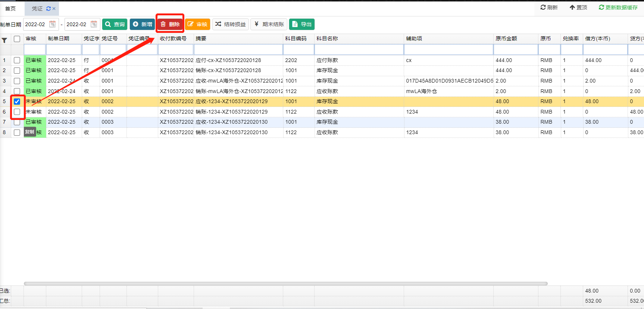Switch to the 首页 home tab
Viewport: 644px width, 309px height.
point(10,9)
